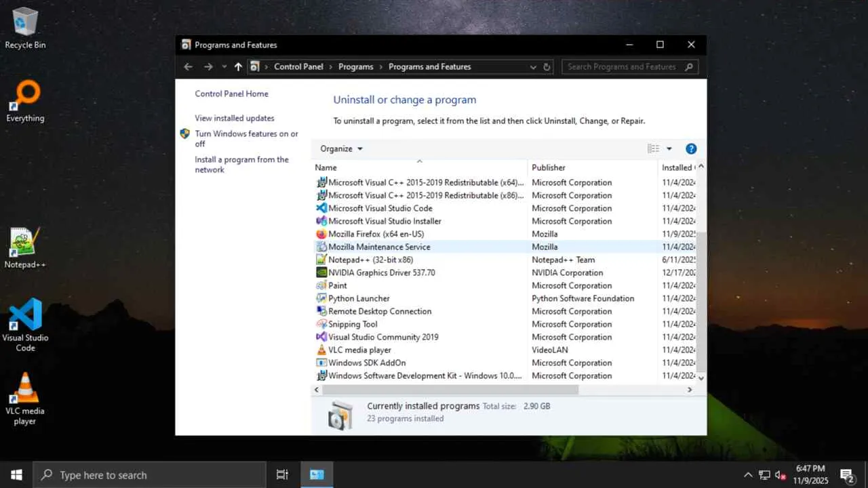868x488 pixels.
Task: Show hidden system tray icons
Action: point(748,474)
